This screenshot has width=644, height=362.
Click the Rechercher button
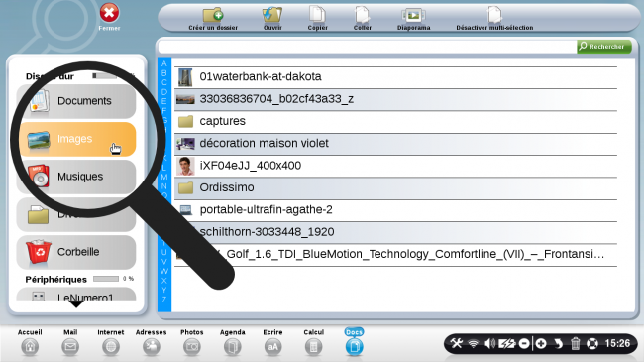(603, 47)
